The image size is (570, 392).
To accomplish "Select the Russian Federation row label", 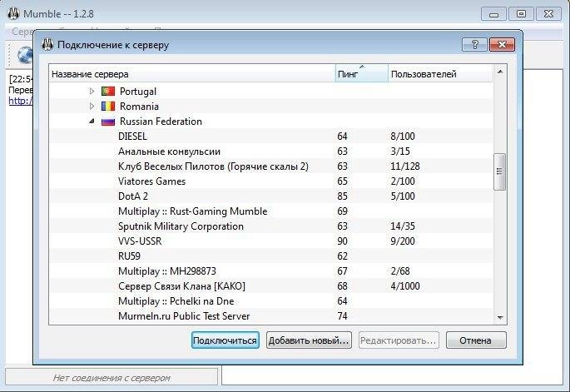I will [x=161, y=121].
